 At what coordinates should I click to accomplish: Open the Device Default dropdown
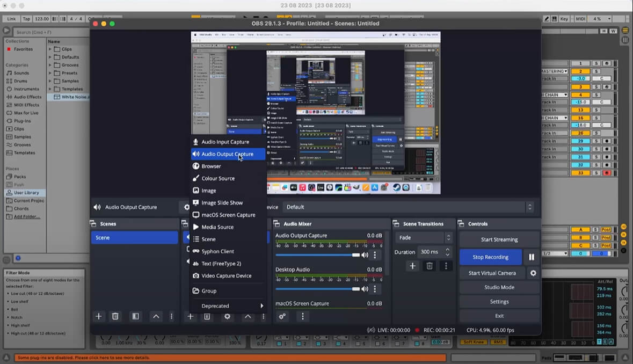409,207
